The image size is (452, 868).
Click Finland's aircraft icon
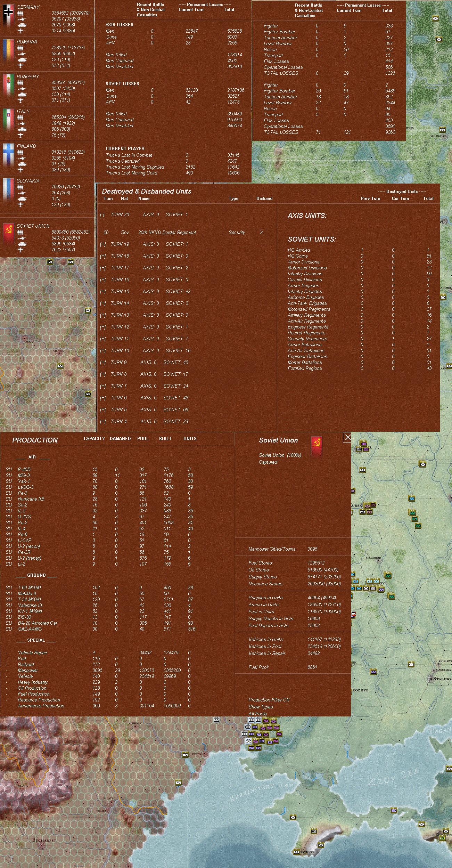pyautogui.click(x=20, y=170)
